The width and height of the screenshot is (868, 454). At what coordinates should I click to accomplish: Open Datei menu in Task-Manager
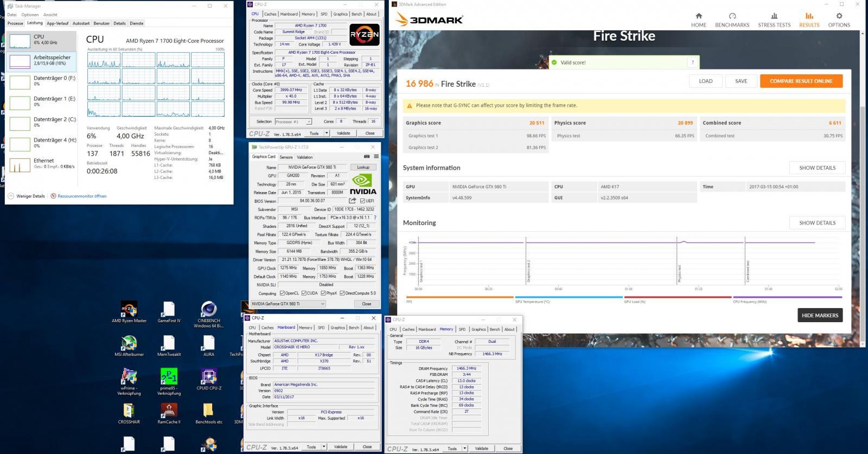pyautogui.click(x=12, y=15)
